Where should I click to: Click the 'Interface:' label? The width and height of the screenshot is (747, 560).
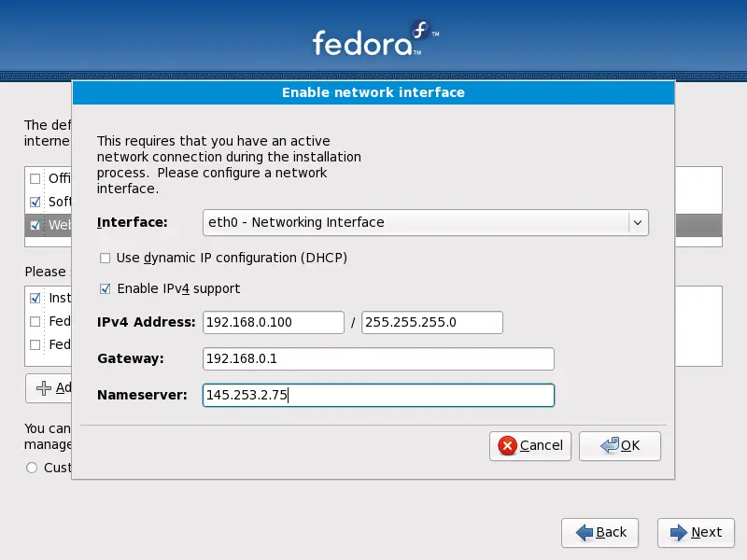[x=133, y=222]
